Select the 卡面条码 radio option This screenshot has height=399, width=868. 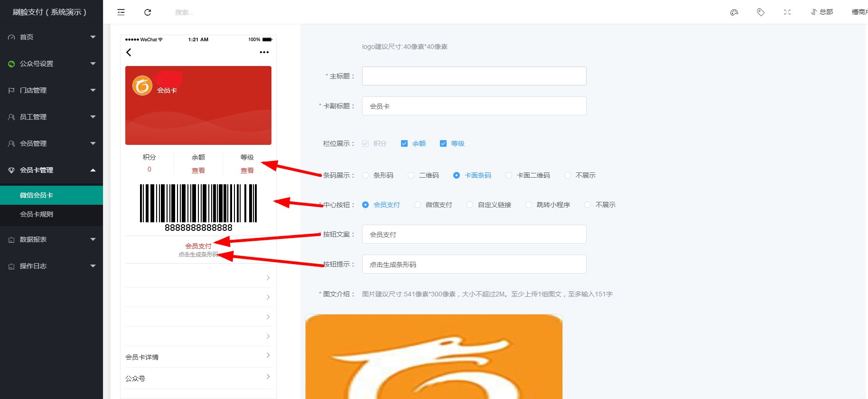[x=457, y=175]
